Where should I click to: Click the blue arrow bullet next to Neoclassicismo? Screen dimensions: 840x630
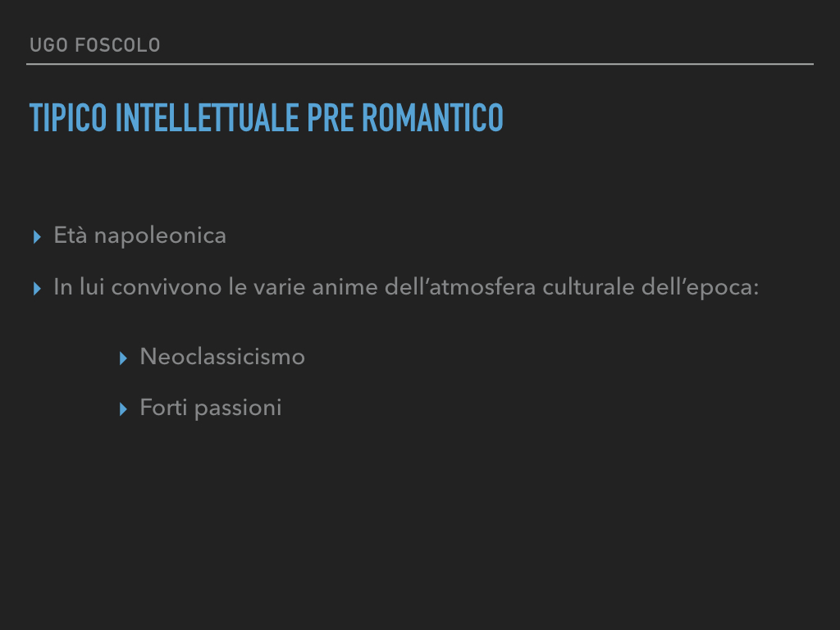point(123,358)
